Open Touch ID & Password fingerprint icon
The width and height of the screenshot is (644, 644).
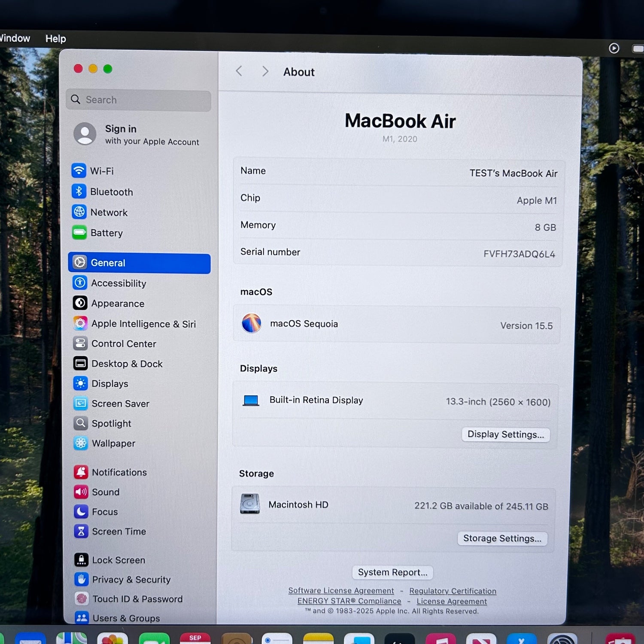pos(82,598)
